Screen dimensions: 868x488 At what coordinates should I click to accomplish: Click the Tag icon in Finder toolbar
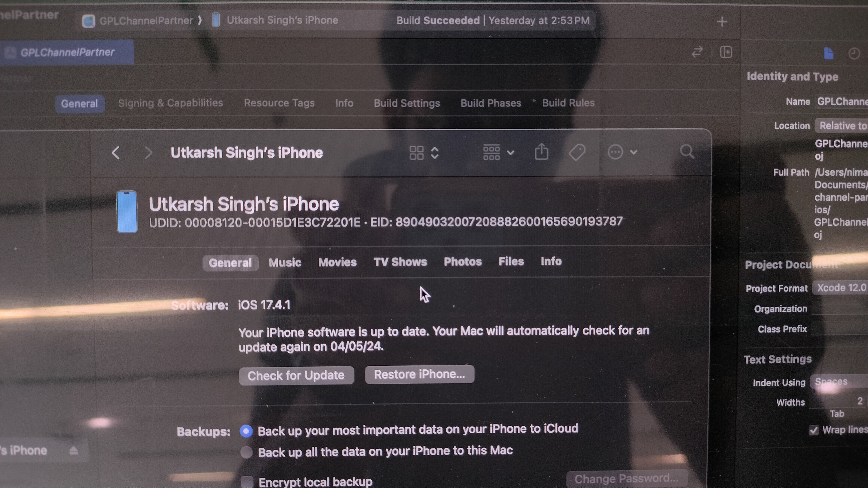pos(577,152)
